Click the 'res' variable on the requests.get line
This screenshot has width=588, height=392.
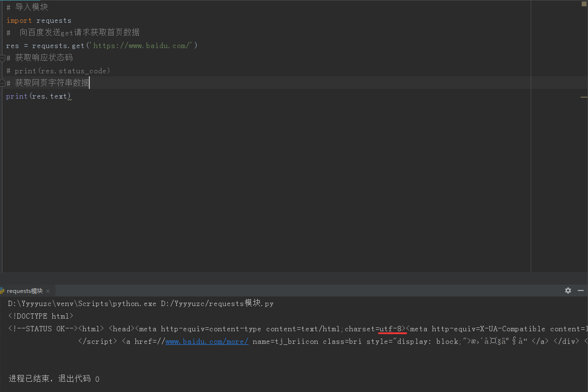(13, 46)
